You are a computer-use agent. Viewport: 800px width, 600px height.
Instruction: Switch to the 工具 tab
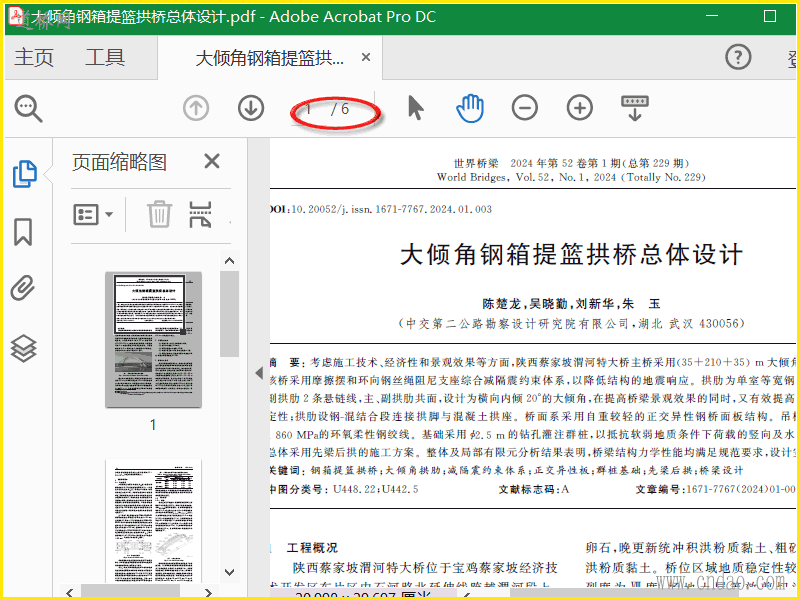105,57
